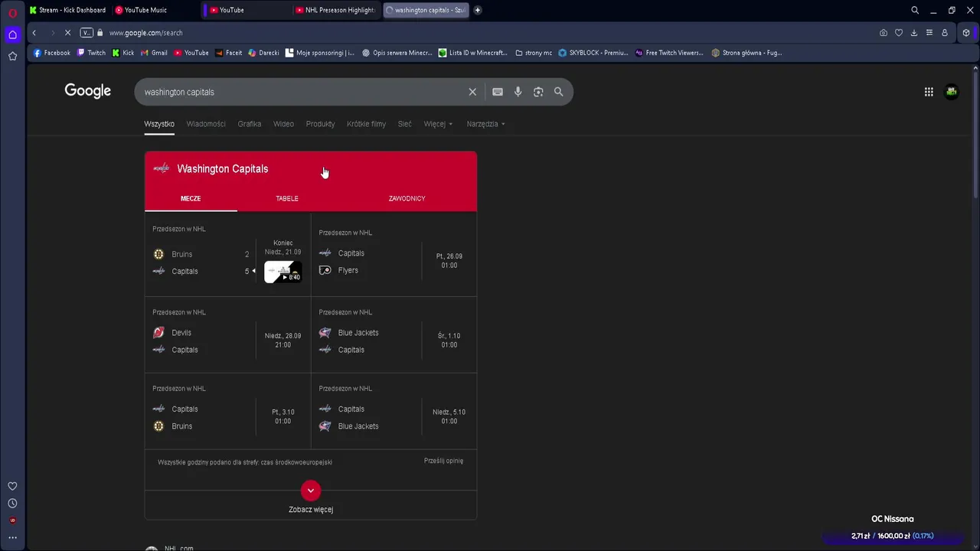Open the Darecki bookmark

click(264, 53)
